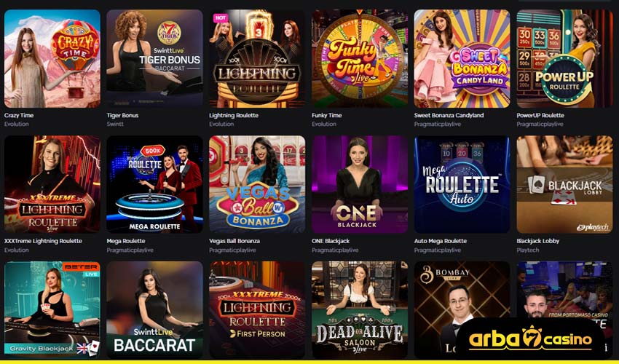Image resolution: width=619 pixels, height=364 pixels.
Task: Launch Dead or Alive Saloon game
Action: 360,310
